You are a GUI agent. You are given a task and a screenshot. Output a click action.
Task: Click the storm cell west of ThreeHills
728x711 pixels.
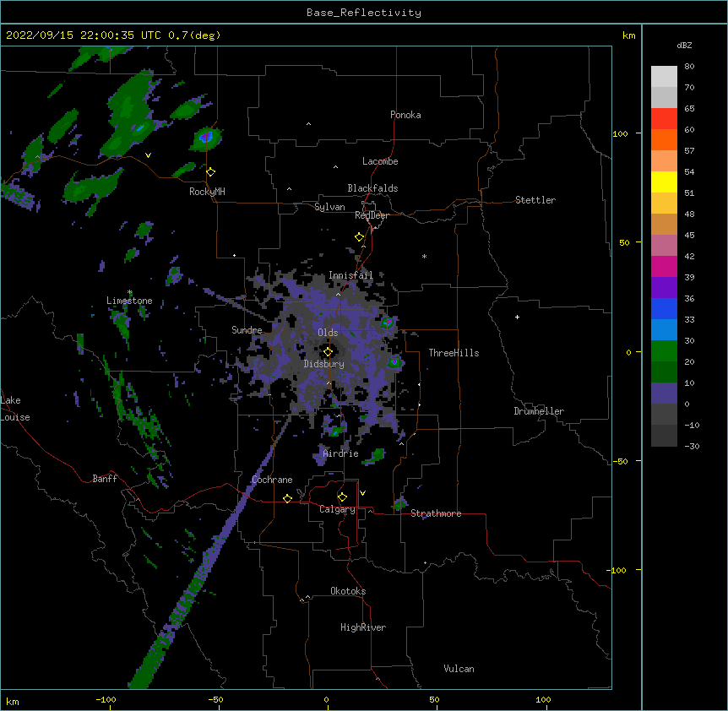click(394, 361)
